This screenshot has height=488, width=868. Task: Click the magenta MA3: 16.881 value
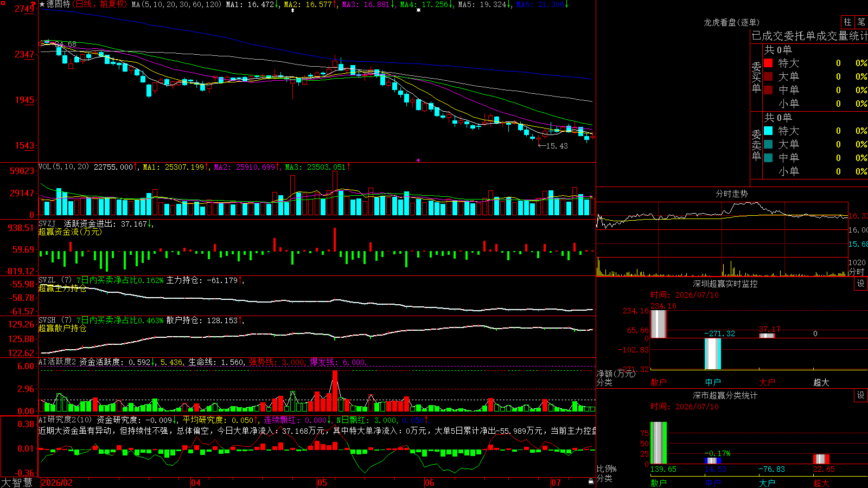click(x=368, y=4)
